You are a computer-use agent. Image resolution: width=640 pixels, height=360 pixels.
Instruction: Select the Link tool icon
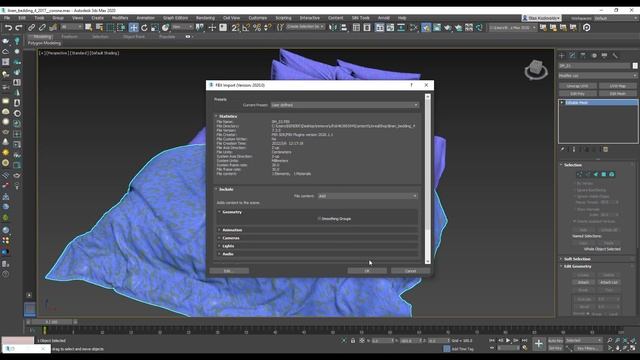coord(31,28)
